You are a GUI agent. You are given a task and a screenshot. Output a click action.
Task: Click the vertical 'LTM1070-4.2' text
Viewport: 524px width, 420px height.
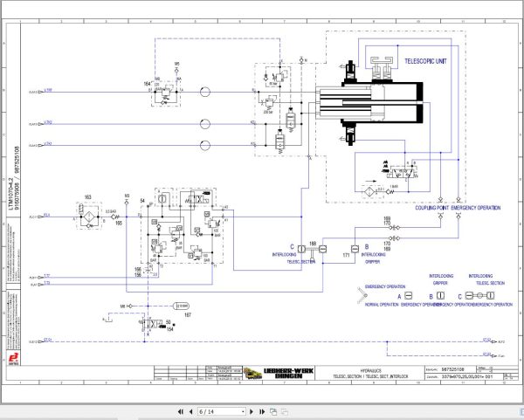tap(11, 194)
